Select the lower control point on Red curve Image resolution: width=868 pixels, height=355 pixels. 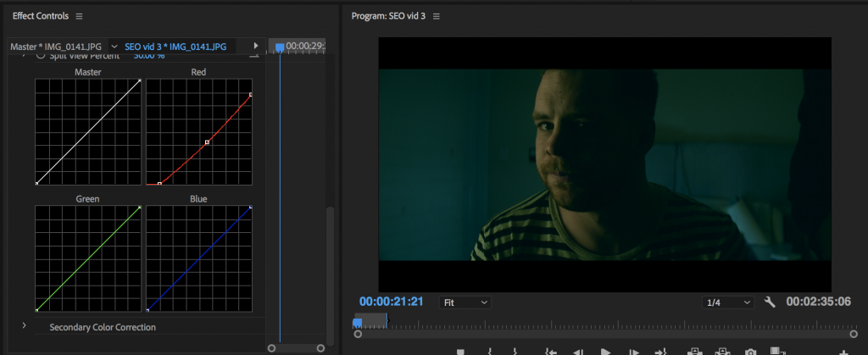coord(159,183)
